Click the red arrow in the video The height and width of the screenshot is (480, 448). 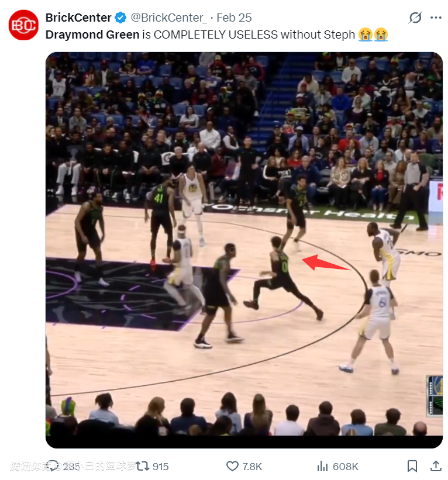(x=326, y=263)
